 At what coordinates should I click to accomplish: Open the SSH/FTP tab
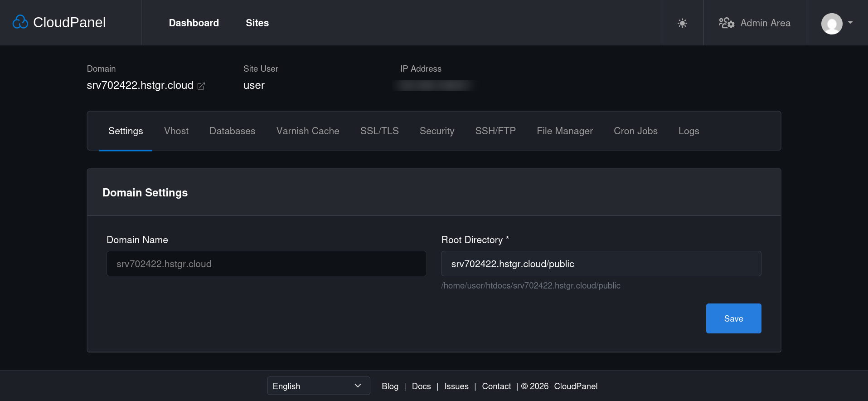(495, 131)
